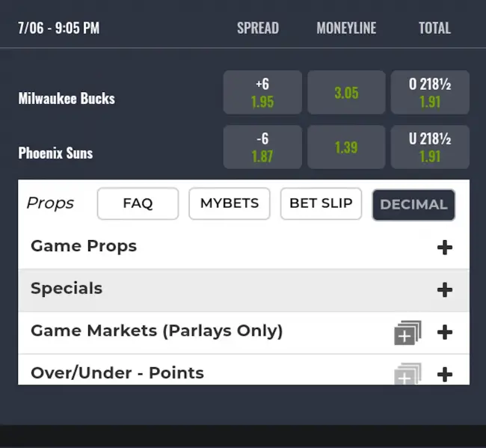Expand Game Markets (Parlays Only) plus icon
Image resolution: width=486 pixels, height=448 pixels.
445,332
